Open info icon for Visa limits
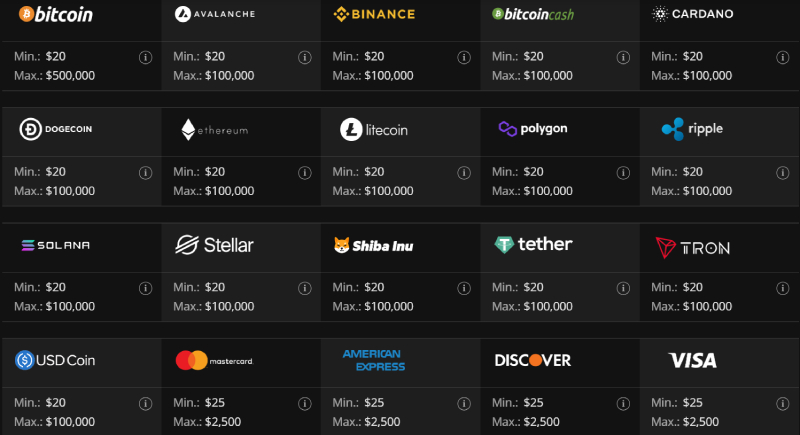This screenshot has height=435, width=800. pyautogui.click(x=783, y=404)
